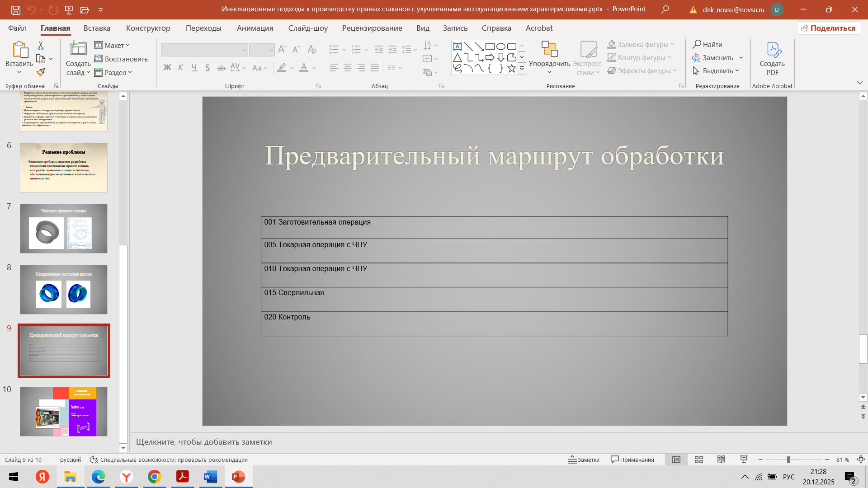
Task: Open the Section (Раздел) dropdown
Action: (x=113, y=72)
